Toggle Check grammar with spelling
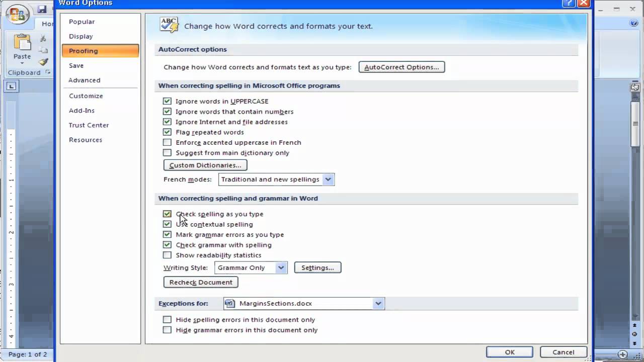Screen dimensions: 644x362 point(167,245)
